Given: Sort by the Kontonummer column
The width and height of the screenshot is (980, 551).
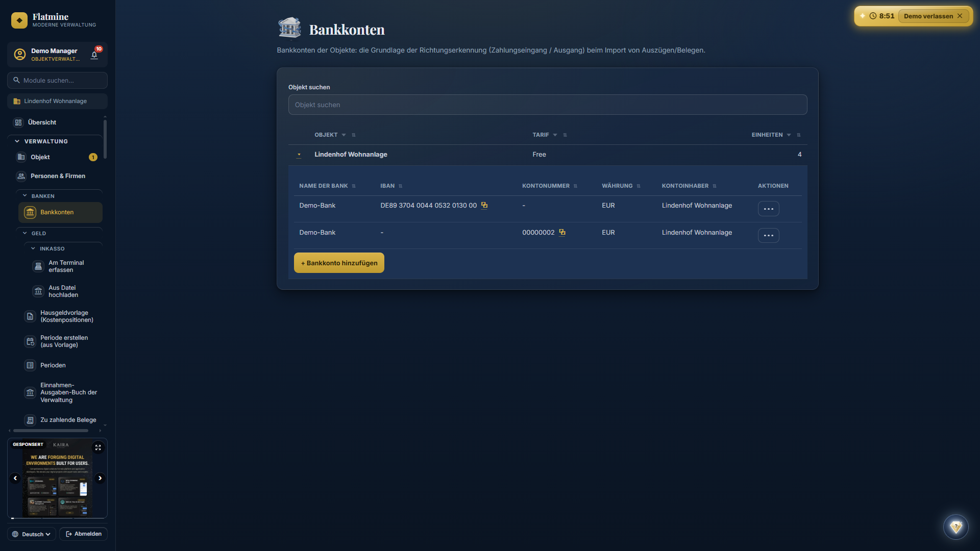Looking at the screenshot, I should tap(575, 186).
